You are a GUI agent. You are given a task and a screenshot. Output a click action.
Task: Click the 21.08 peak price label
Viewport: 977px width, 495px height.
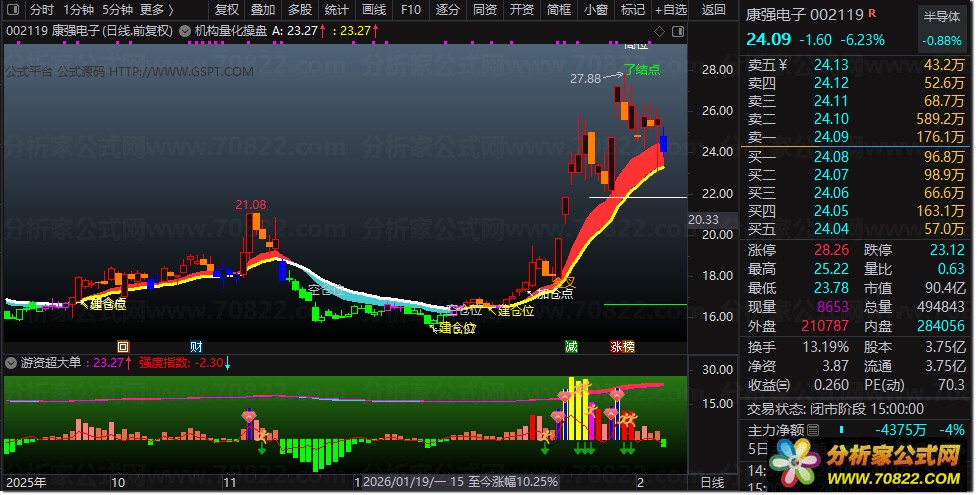(x=250, y=204)
